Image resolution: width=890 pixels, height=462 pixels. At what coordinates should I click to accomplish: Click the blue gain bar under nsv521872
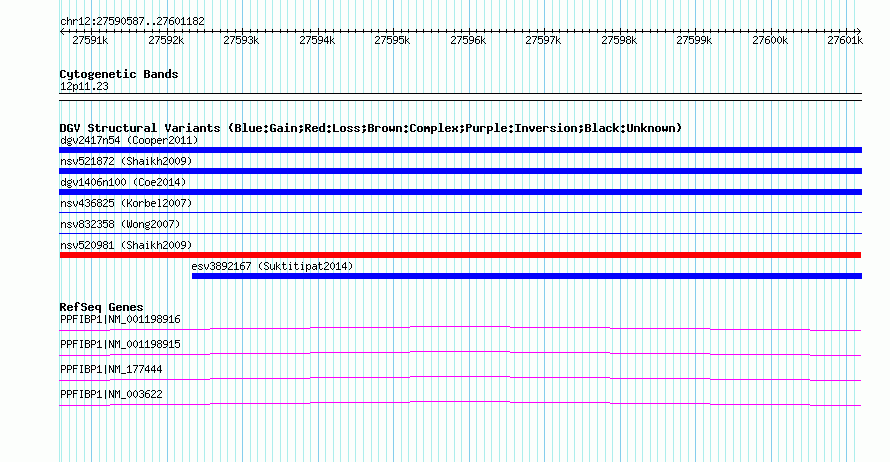coord(460,171)
